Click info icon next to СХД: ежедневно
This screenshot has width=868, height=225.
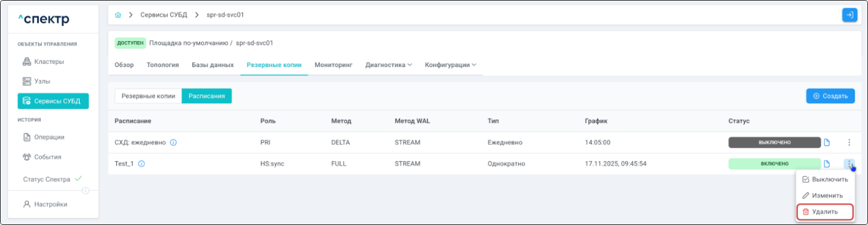173,142
